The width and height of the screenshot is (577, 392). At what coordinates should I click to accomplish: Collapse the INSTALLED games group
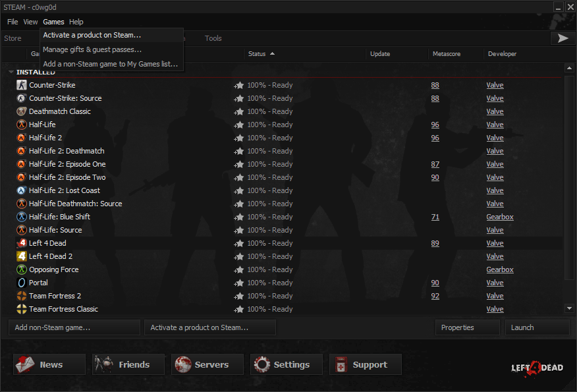[x=11, y=72]
